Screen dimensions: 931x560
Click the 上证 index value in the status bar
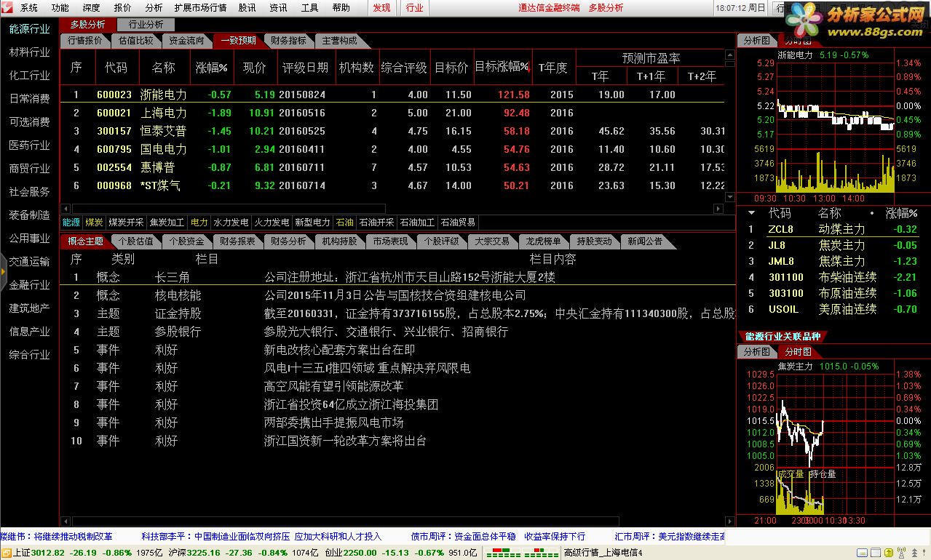(x=49, y=553)
